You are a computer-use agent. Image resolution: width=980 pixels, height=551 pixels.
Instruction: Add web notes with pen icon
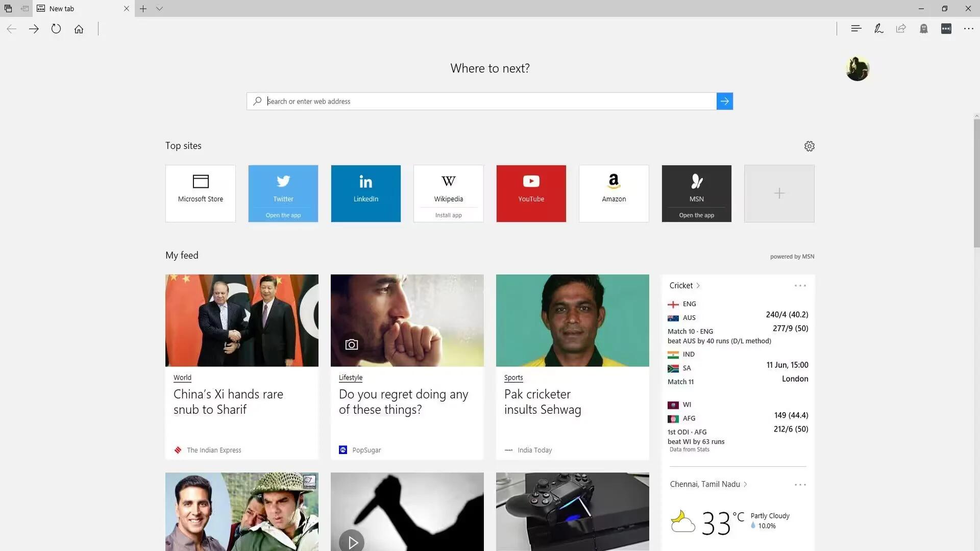pos(878,29)
